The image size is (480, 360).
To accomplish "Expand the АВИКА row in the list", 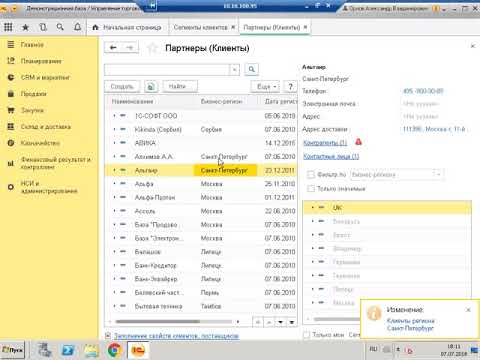I will [x=114, y=143].
